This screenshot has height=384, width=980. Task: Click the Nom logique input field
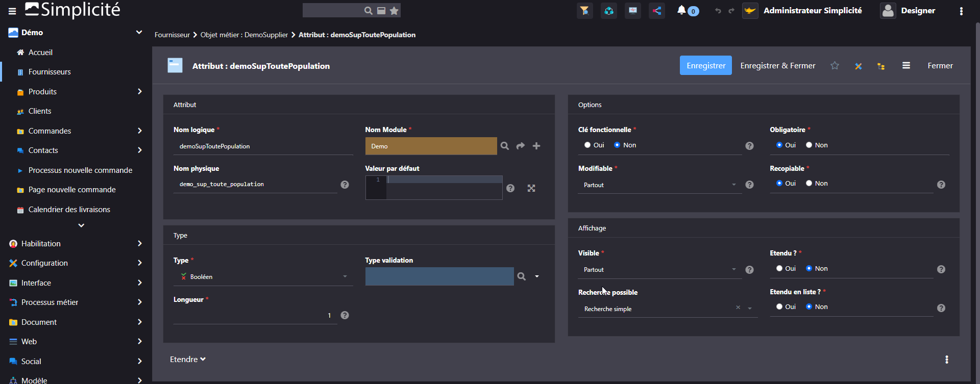(263, 146)
